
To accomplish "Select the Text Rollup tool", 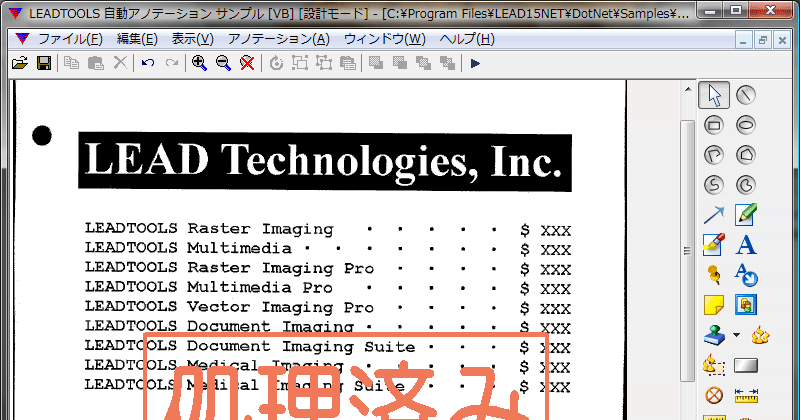I will [x=745, y=275].
